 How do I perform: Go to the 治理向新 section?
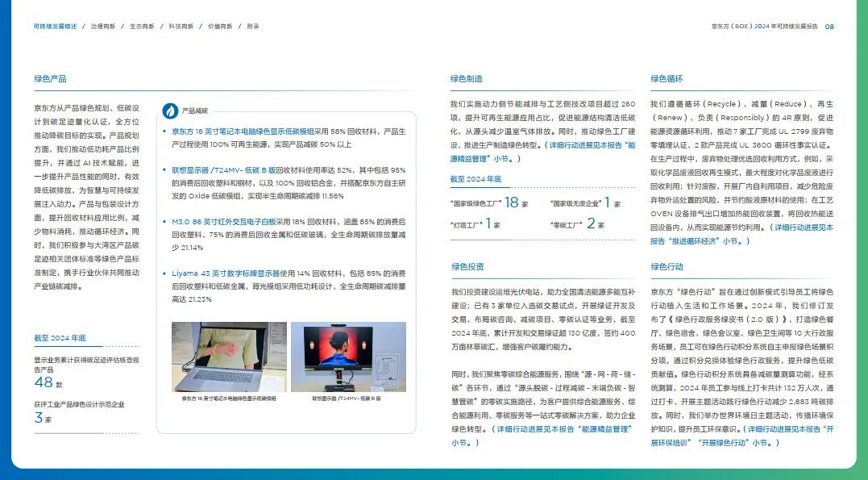tap(103, 27)
